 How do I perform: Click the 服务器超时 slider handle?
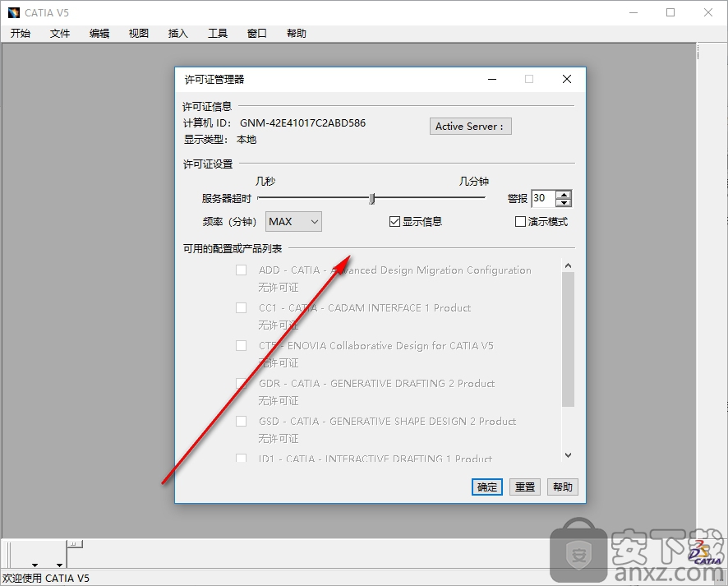pyautogui.click(x=372, y=198)
